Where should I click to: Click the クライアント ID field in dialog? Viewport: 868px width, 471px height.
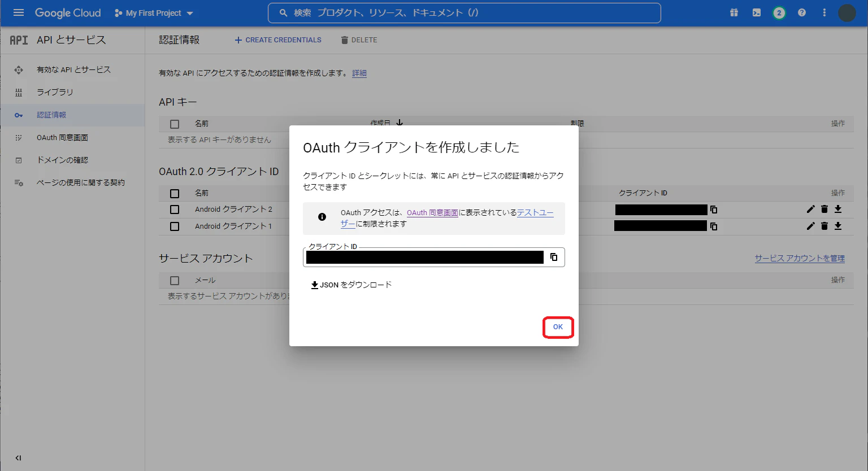click(x=434, y=257)
